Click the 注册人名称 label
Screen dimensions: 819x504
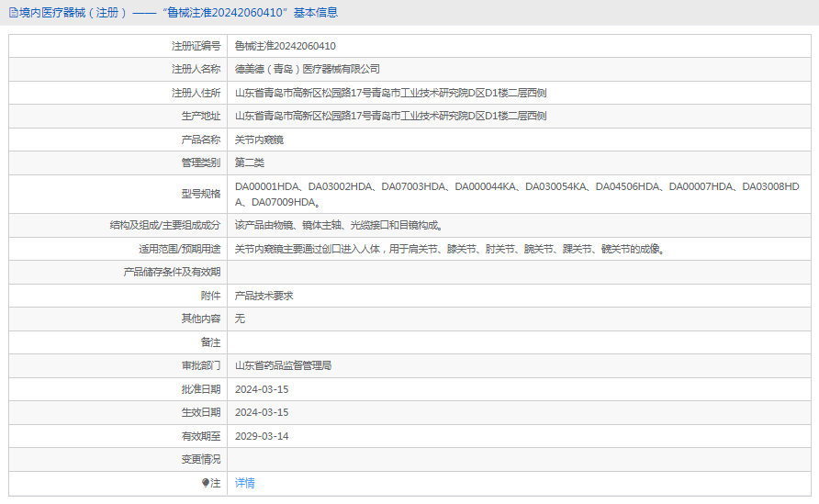(196, 69)
